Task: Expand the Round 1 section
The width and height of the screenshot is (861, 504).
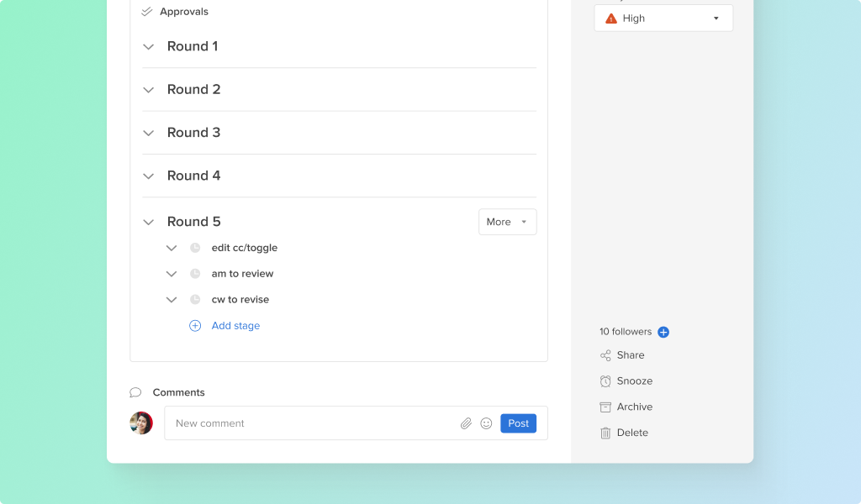Action: point(149,47)
